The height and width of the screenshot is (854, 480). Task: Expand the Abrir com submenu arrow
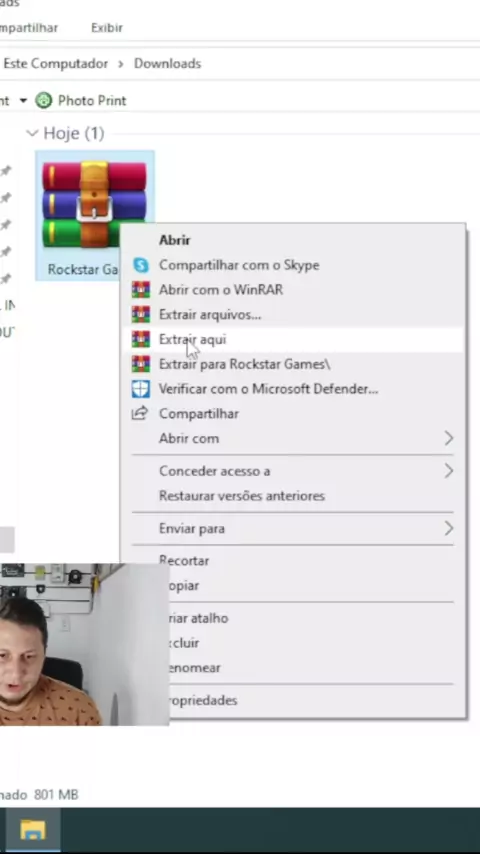point(448,438)
